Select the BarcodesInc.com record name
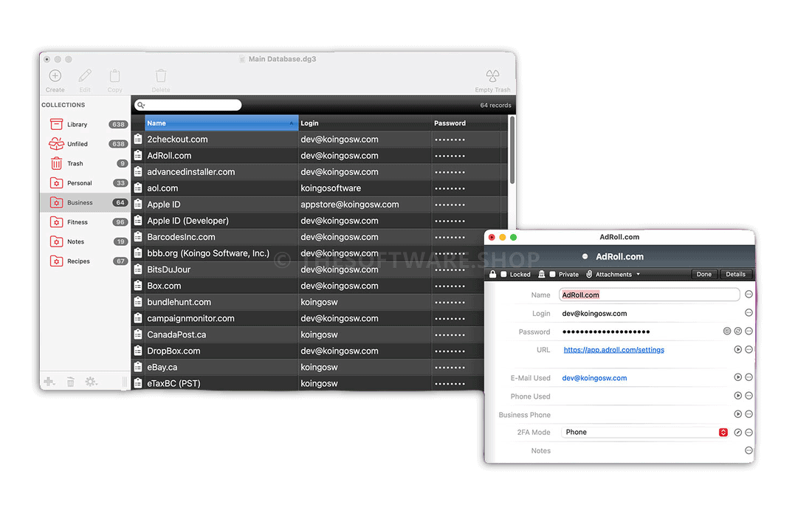 point(182,237)
